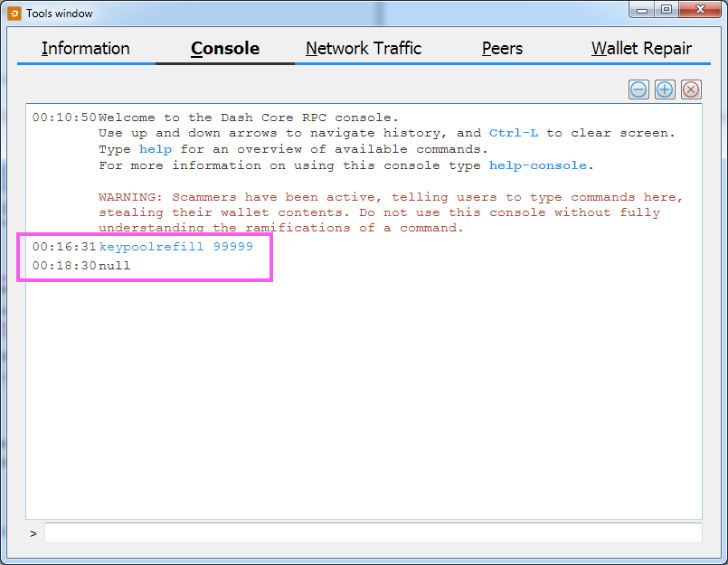Go to the Peers tab
Viewport: 728px width, 565px height.
click(502, 48)
